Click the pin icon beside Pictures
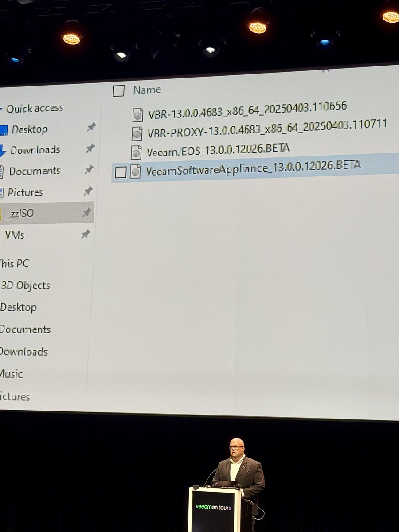The image size is (399, 532). coord(88,191)
